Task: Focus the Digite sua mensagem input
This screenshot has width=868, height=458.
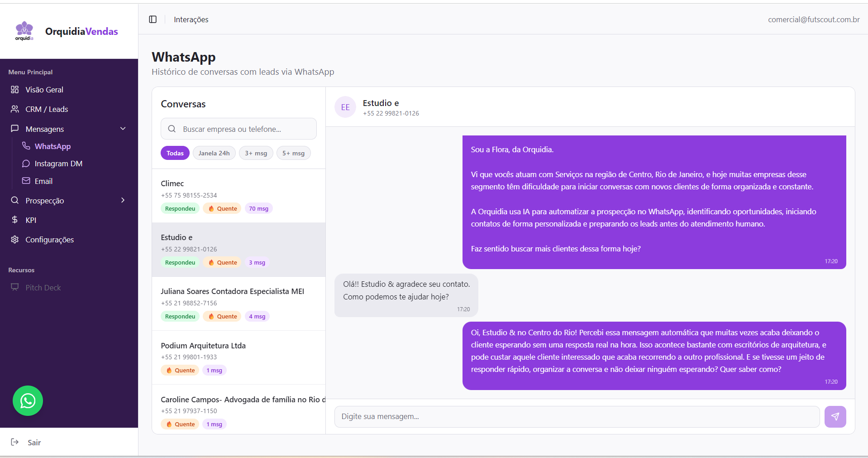Action: (577, 416)
